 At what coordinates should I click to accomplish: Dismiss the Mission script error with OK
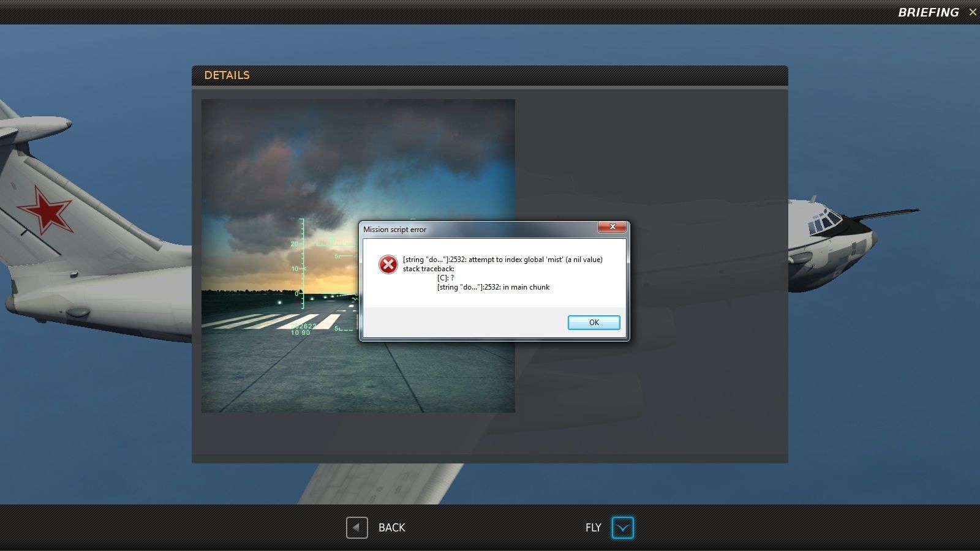[x=593, y=323]
